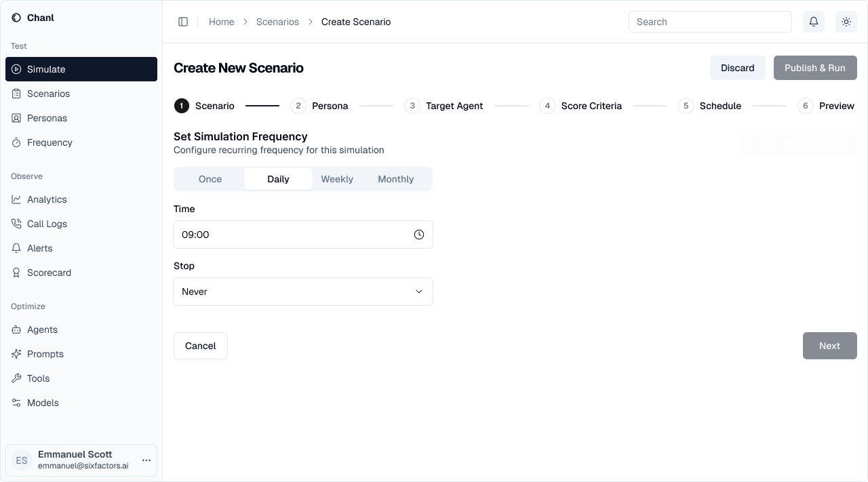Click the clock icon in the Time field
Viewport: 868px width, 482px height.
click(x=419, y=235)
